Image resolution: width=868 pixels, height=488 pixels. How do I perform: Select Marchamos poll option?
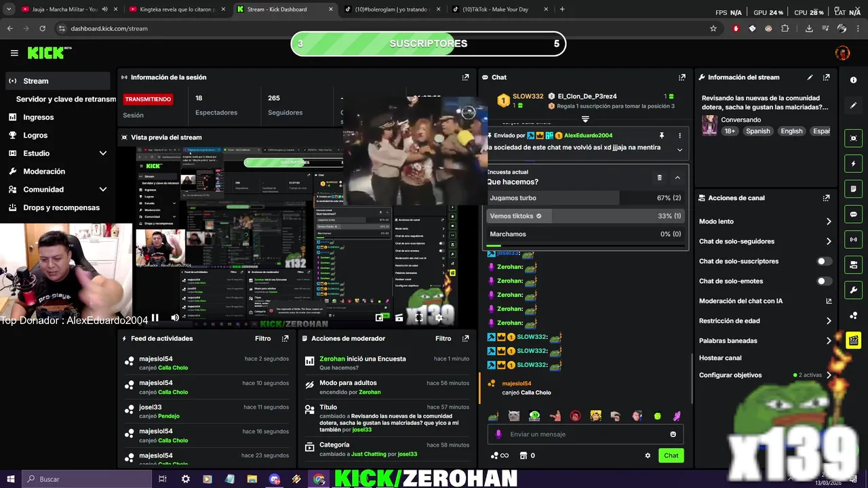point(585,234)
